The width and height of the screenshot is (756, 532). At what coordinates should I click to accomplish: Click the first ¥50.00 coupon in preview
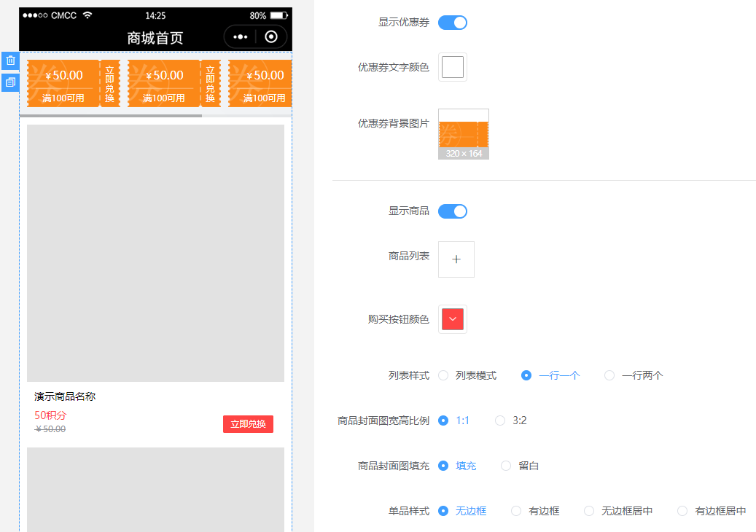coord(74,83)
